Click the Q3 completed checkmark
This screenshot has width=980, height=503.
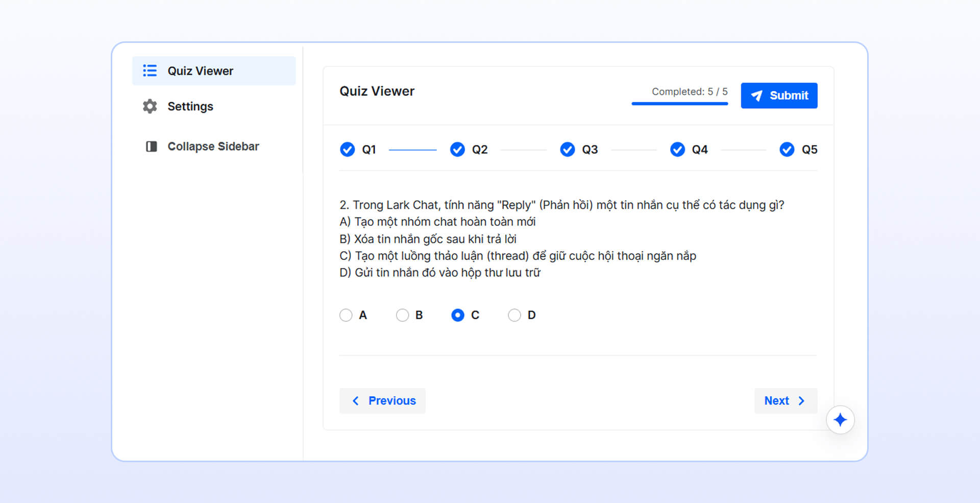click(567, 149)
